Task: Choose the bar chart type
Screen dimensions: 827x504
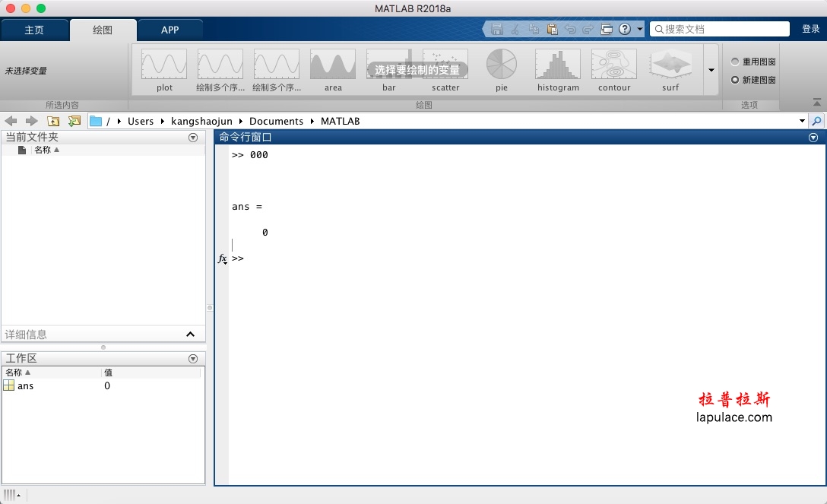Action: 388,71
